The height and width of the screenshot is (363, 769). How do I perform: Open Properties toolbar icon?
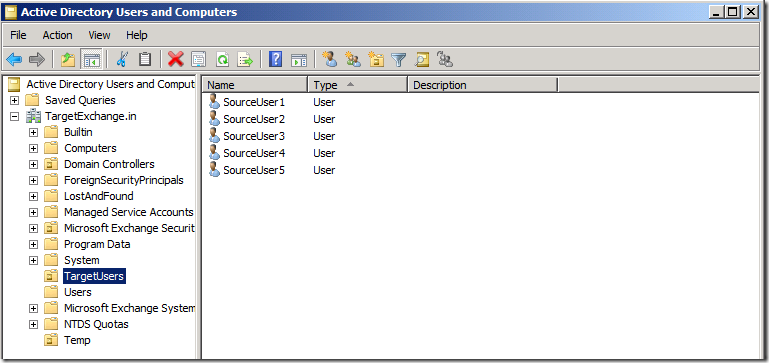pos(198,60)
